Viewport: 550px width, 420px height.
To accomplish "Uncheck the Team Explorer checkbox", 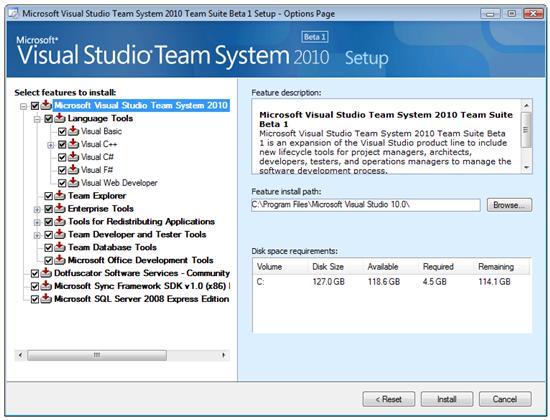I will pos(48,196).
